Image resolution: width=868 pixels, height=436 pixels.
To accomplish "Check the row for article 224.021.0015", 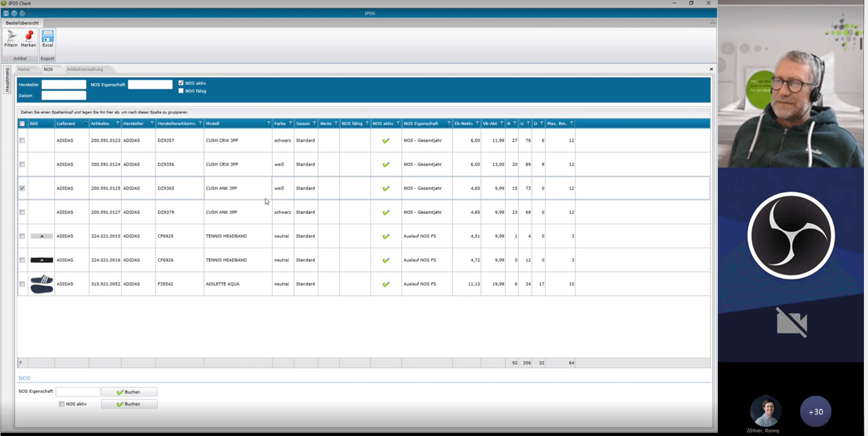I will pyautogui.click(x=22, y=236).
